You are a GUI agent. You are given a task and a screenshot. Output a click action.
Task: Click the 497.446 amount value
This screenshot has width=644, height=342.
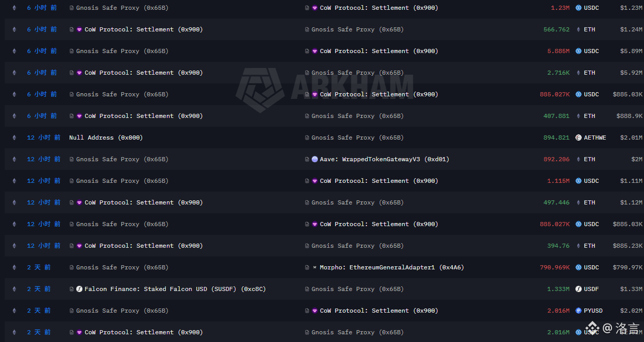pyautogui.click(x=556, y=202)
